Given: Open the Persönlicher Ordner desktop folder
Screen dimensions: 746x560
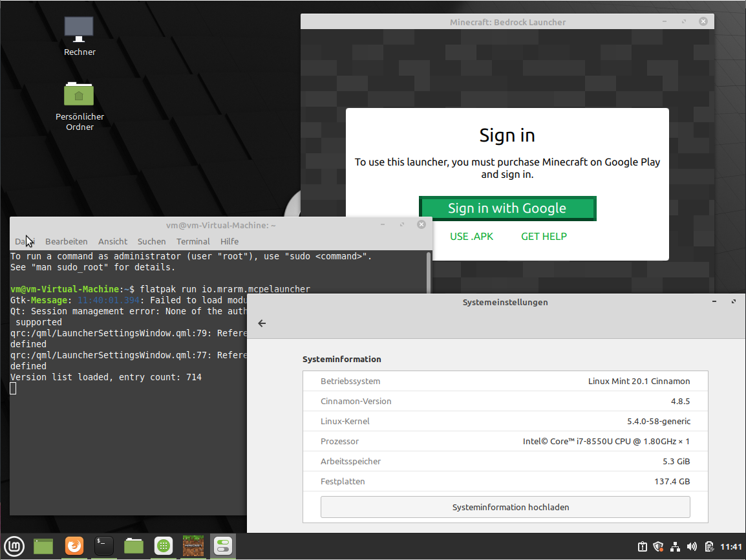Looking at the screenshot, I should pos(80,107).
